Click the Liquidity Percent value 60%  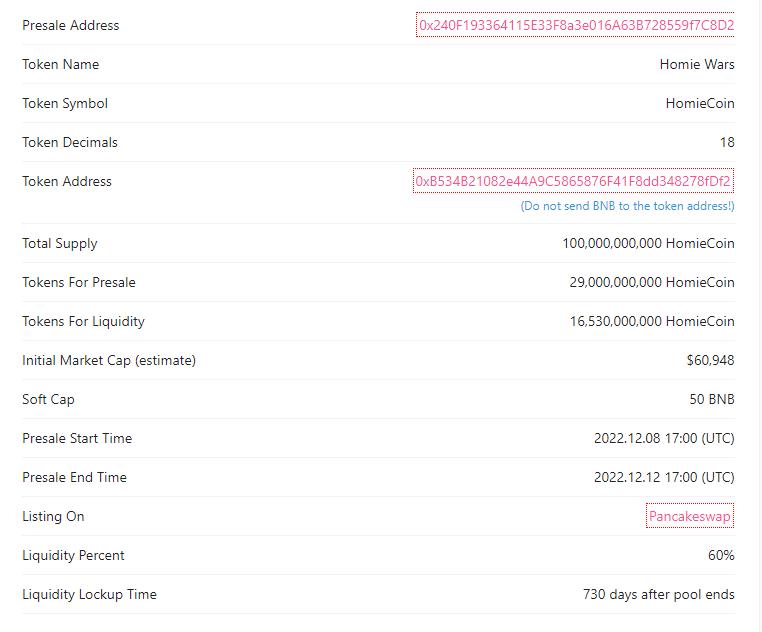pos(721,555)
